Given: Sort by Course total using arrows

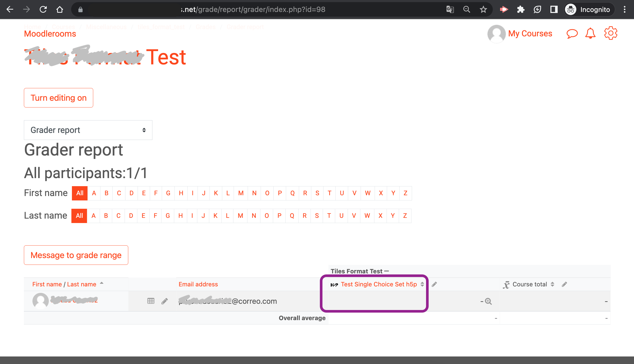Looking at the screenshot, I should (552, 284).
